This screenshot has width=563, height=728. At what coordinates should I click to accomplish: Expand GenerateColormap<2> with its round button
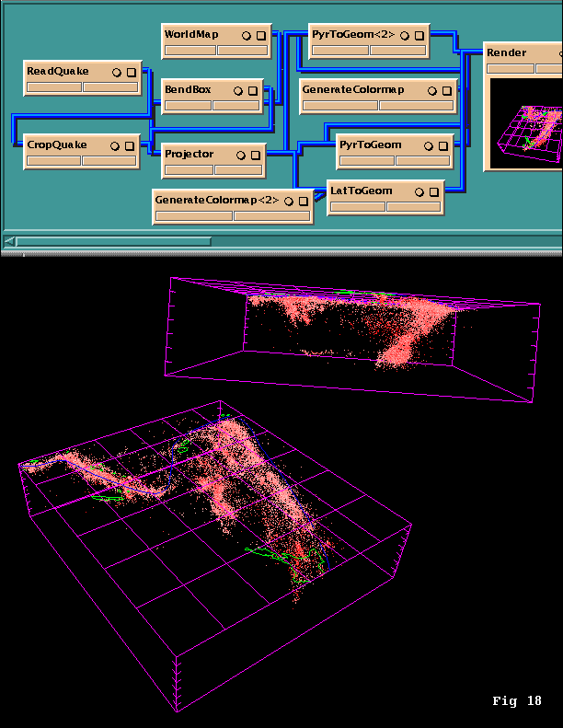(288, 201)
